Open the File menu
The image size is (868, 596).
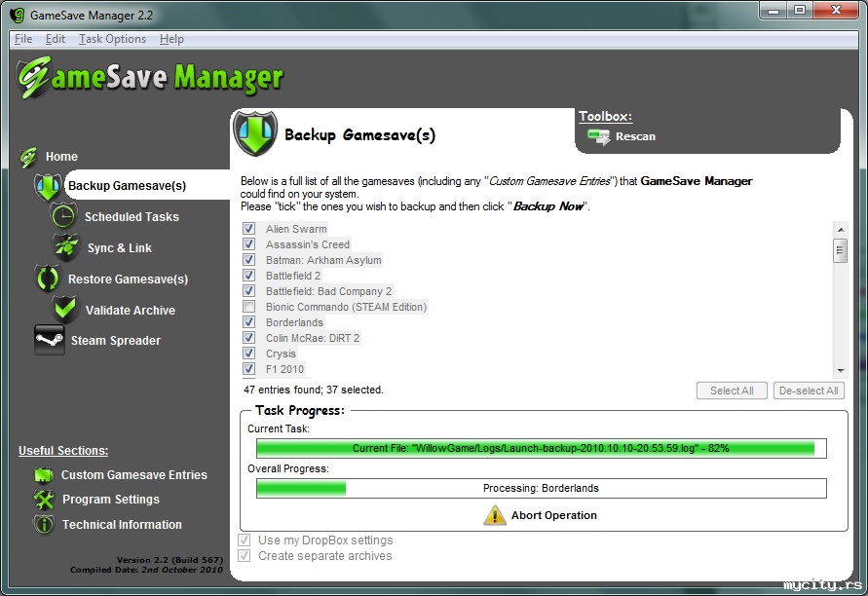coord(23,39)
